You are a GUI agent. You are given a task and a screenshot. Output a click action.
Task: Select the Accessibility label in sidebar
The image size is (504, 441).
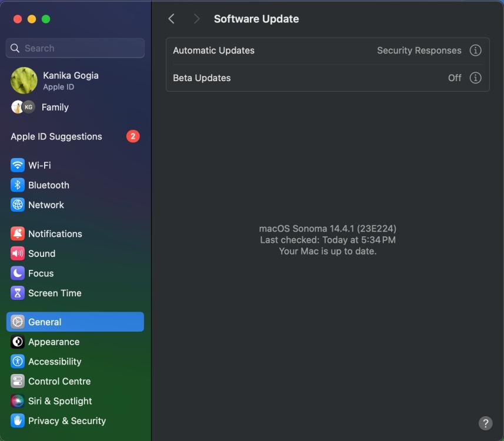55,362
